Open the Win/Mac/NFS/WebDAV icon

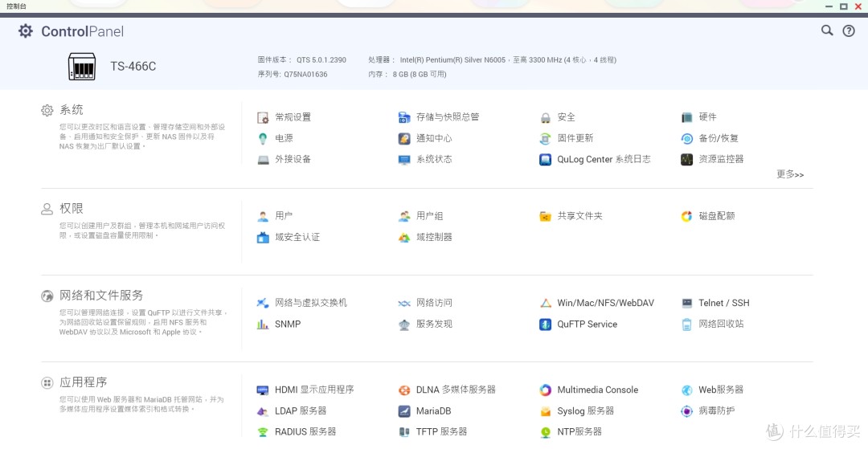pos(545,303)
